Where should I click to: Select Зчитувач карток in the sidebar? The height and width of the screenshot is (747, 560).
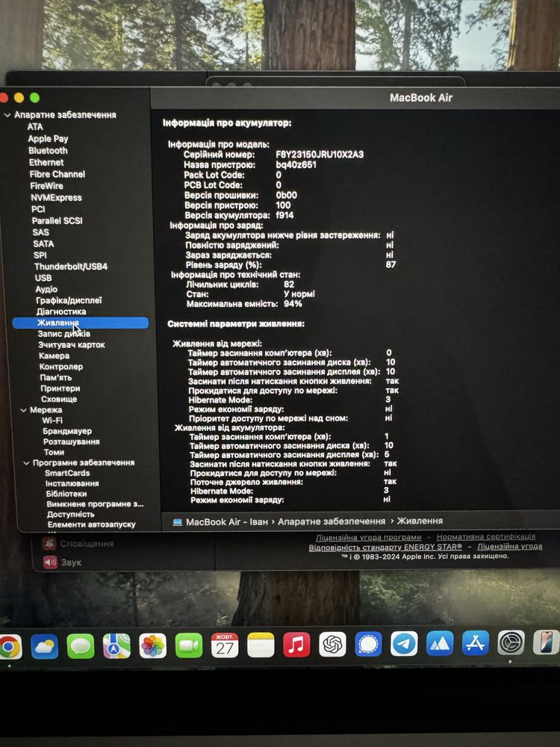tap(72, 345)
